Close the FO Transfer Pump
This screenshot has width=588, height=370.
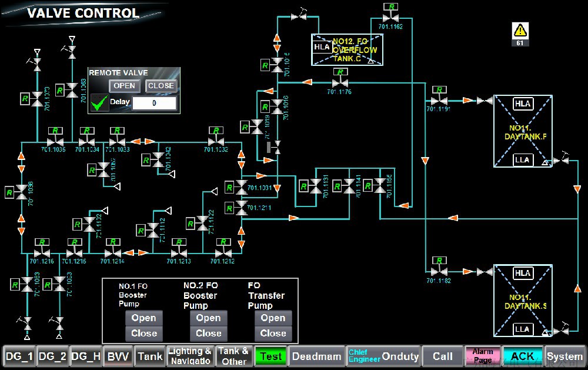(x=273, y=333)
